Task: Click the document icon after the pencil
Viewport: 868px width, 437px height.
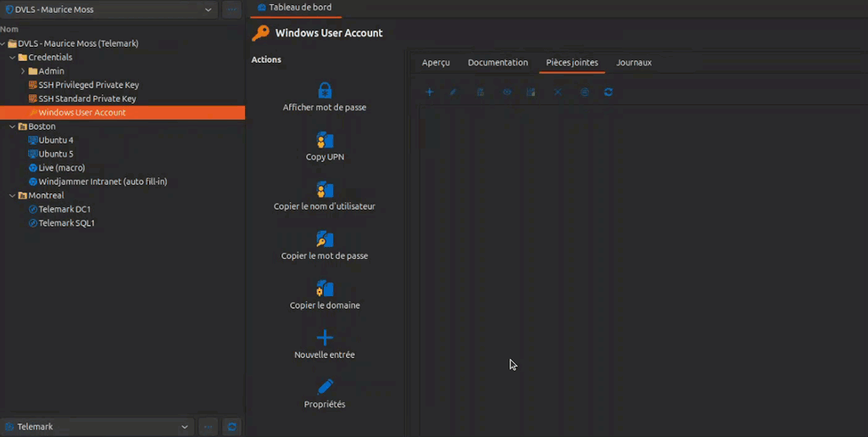Action: pos(481,92)
